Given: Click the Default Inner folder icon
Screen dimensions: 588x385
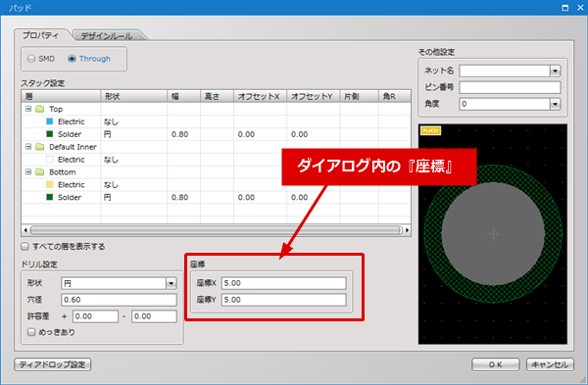Looking at the screenshot, I should point(40,147).
